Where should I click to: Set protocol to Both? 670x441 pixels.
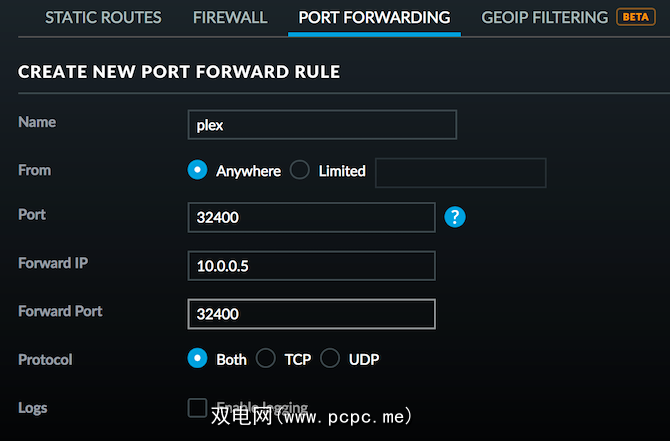tap(198, 358)
